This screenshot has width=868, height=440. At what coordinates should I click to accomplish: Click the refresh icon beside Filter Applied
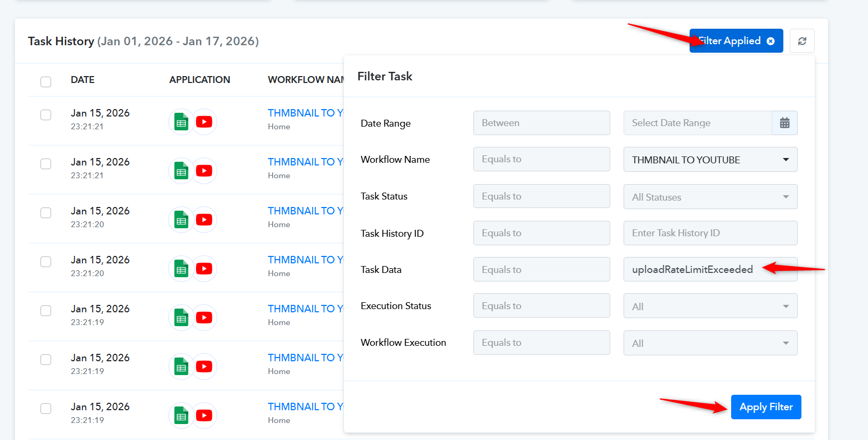click(x=802, y=41)
